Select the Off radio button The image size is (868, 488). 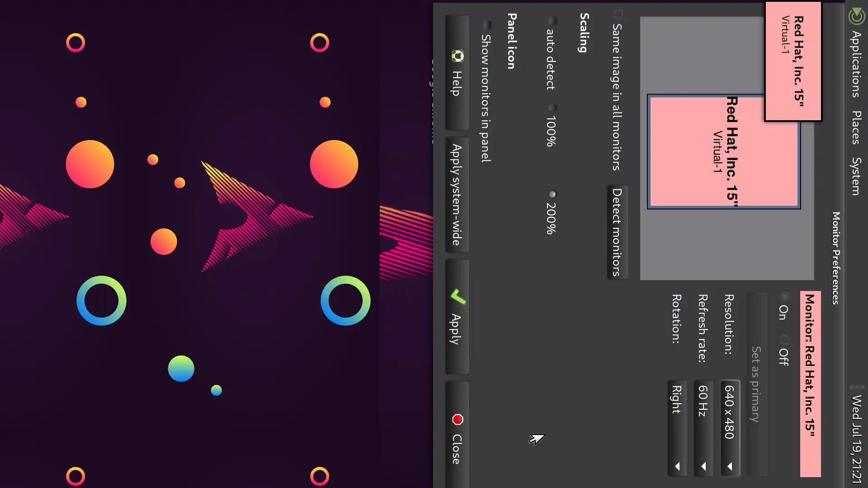(784, 340)
